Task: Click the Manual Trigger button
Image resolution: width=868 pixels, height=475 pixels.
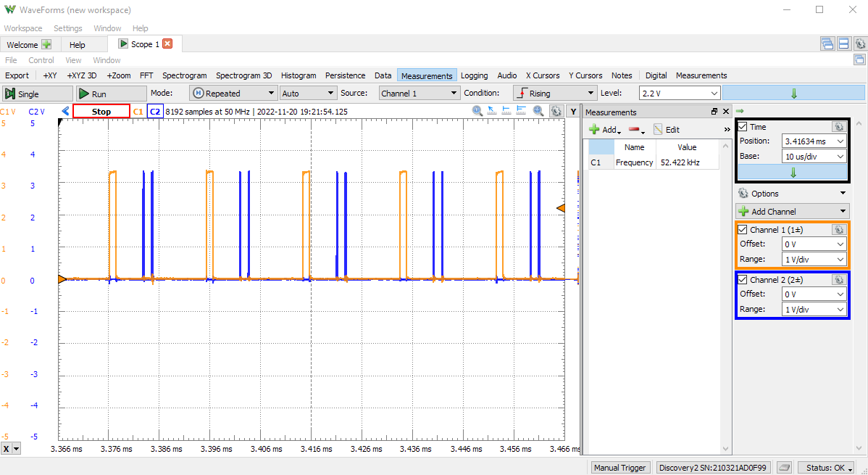Action: tap(619, 467)
